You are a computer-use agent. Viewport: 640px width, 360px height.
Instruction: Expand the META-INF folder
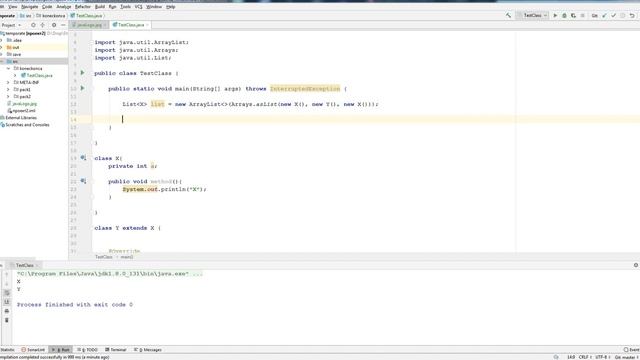tap(8, 82)
